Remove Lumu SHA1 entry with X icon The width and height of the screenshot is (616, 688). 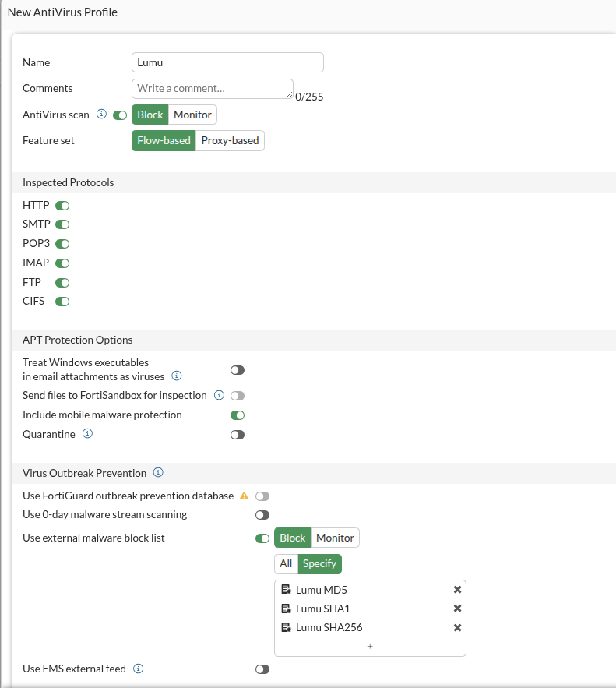tap(457, 609)
